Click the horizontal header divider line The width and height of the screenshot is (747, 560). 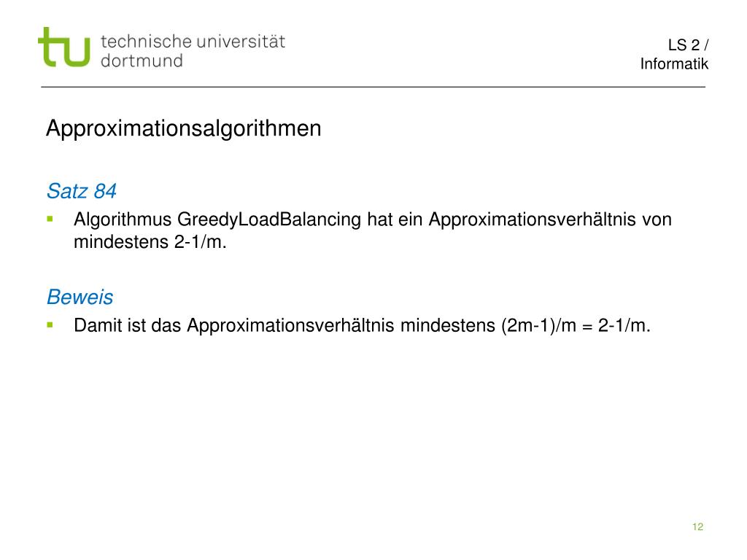click(373, 87)
